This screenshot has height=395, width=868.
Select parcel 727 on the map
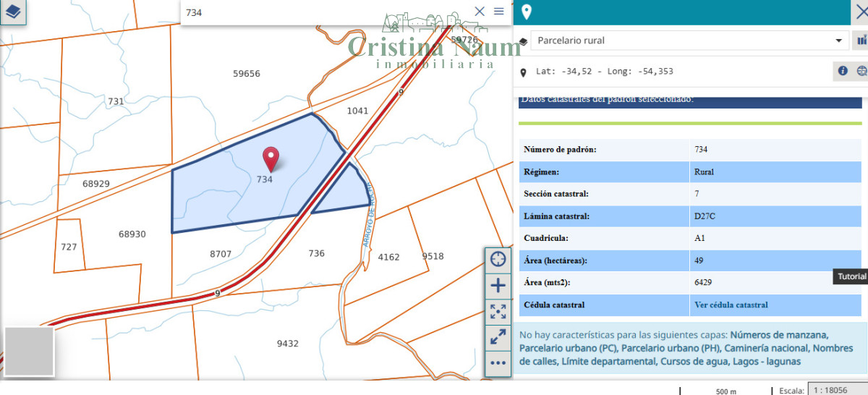coord(69,247)
